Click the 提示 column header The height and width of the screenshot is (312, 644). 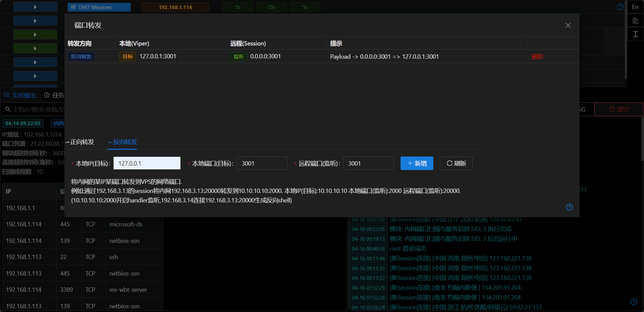click(x=336, y=44)
